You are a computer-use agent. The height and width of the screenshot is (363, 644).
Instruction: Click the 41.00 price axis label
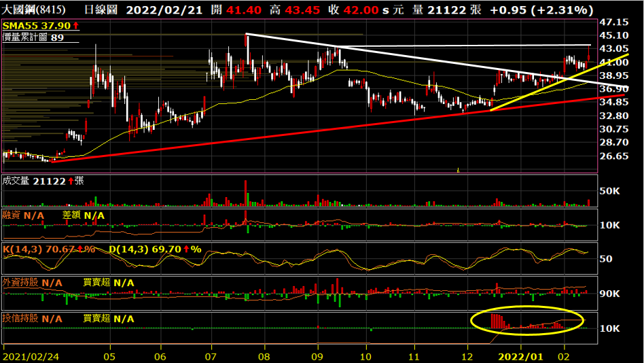(614, 62)
